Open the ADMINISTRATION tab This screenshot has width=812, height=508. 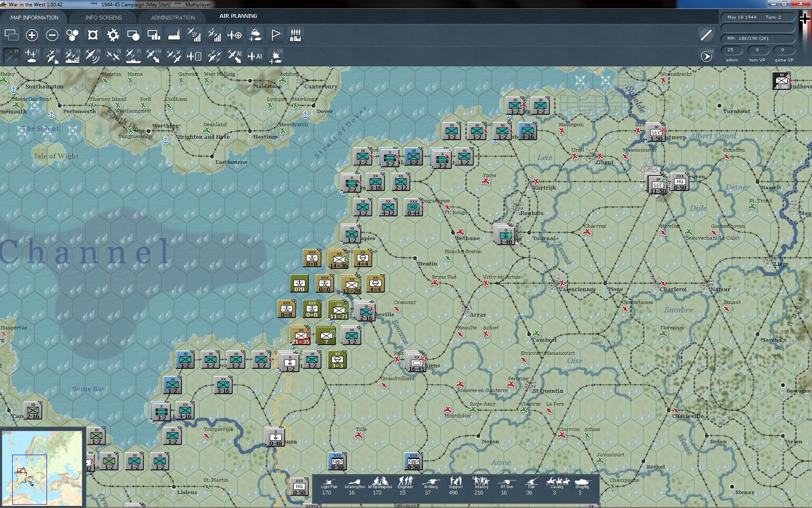(173, 17)
